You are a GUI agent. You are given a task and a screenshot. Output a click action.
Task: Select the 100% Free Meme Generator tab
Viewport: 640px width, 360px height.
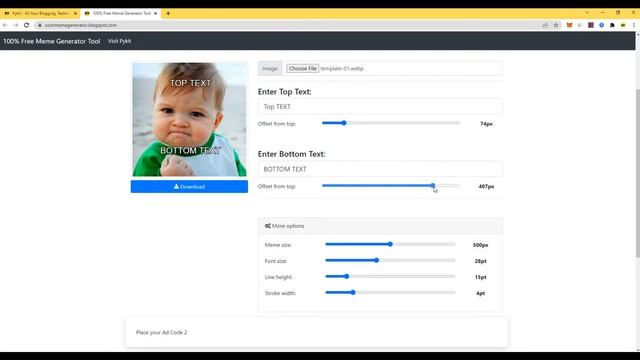point(121,13)
